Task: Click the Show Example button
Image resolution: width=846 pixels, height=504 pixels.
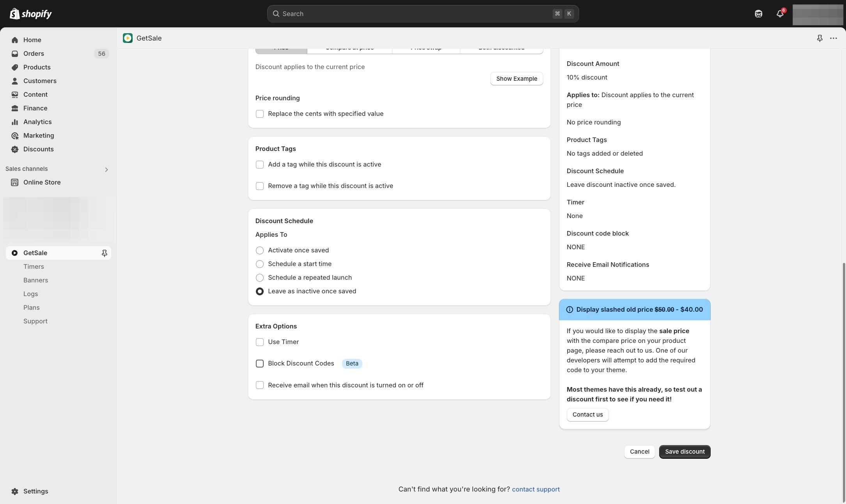Action: pyautogui.click(x=516, y=79)
